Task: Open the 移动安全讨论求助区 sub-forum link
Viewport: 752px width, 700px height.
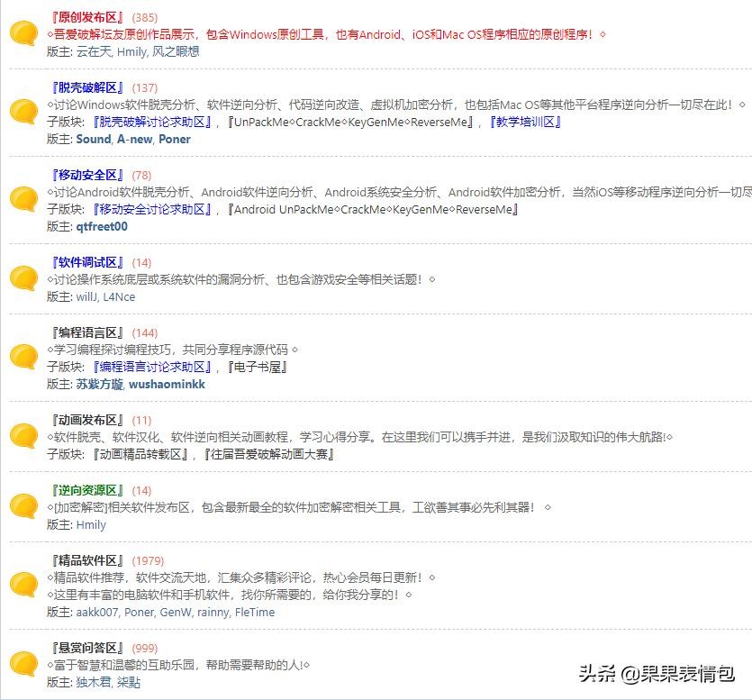Action: pos(155,210)
